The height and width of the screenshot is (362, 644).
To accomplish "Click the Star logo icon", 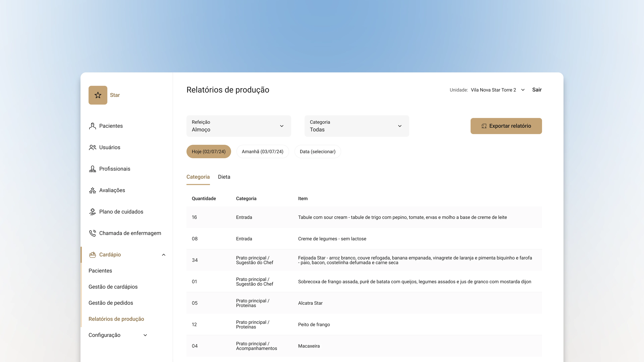I will 97,95.
